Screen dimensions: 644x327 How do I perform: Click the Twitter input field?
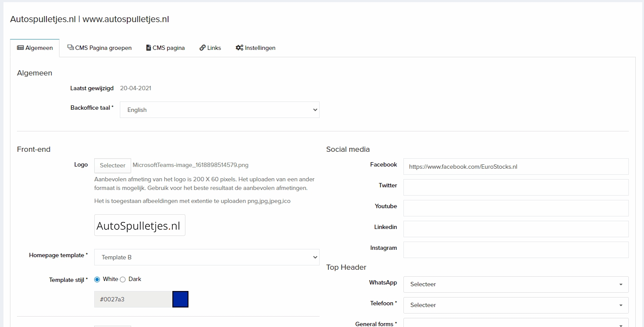(x=516, y=187)
